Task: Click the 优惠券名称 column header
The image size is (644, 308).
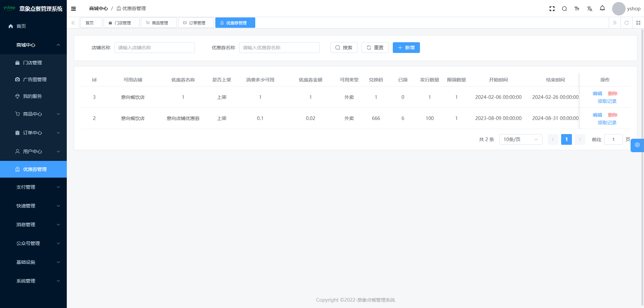Action: point(183,80)
